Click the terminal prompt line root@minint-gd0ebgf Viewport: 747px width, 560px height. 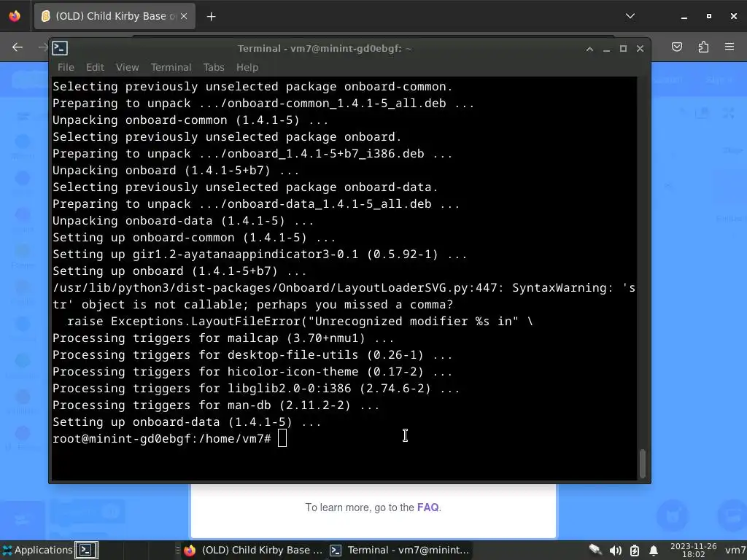tap(162, 438)
